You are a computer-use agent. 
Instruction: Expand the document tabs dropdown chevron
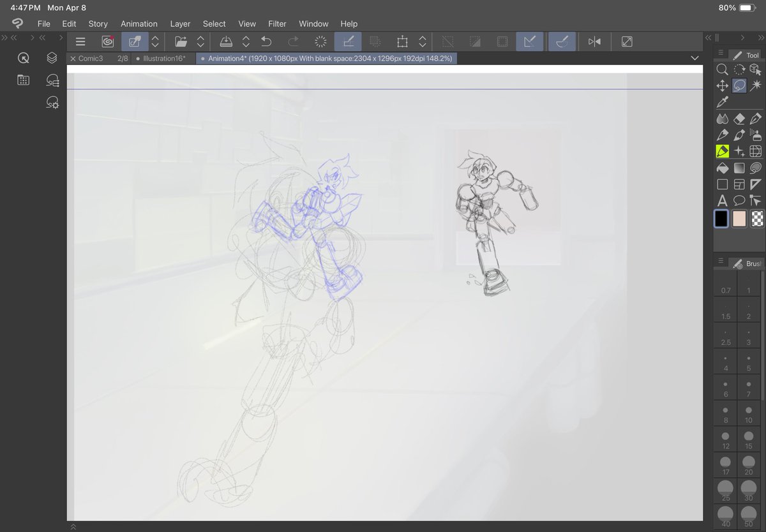[x=695, y=58]
